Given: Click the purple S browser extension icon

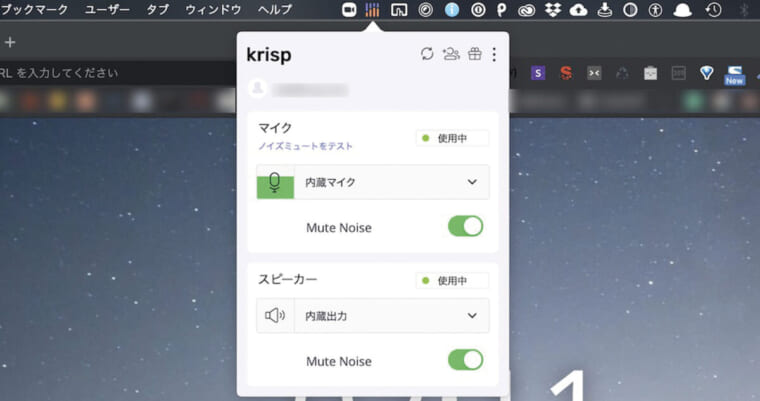Looking at the screenshot, I should click(x=538, y=73).
